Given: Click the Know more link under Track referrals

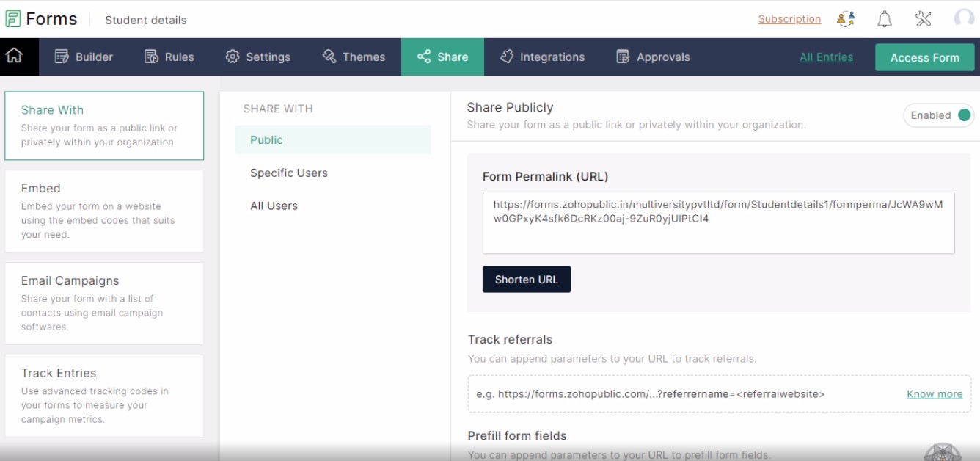Looking at the screenshot, I should [934, 393].
